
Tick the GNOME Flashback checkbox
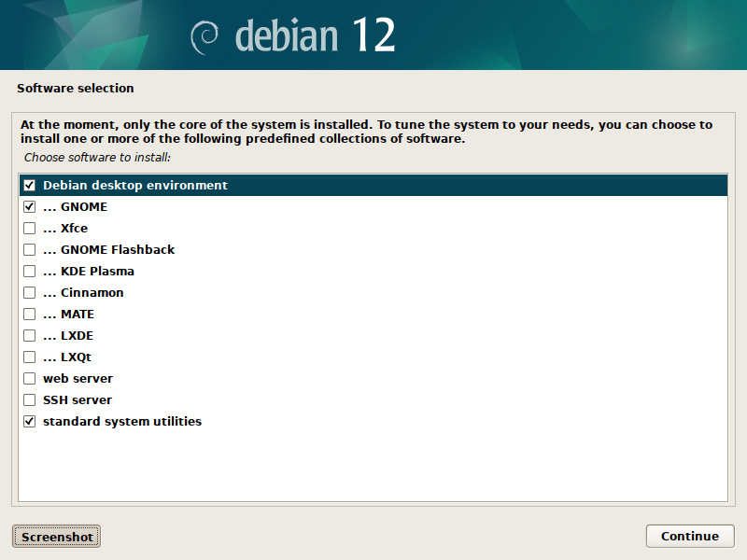click(30, 249)
